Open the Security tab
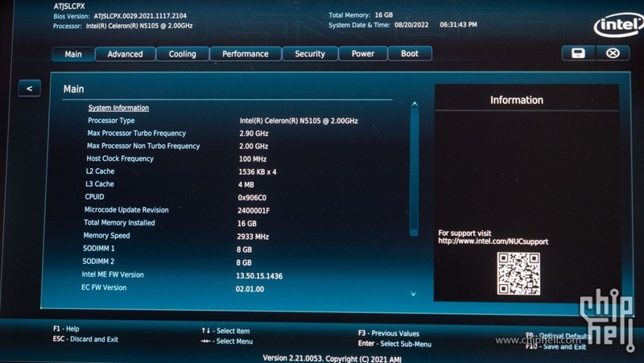The image size is (644, 363). [x=310, y=54]
